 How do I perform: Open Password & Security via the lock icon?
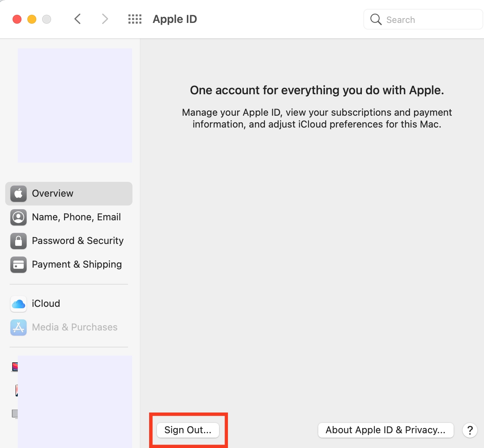point(18,241)
